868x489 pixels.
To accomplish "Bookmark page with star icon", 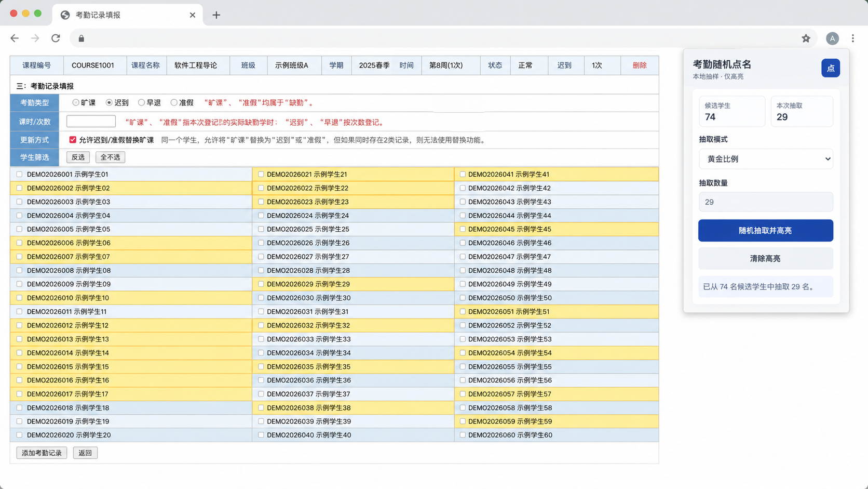I will [x=806, y=38].
